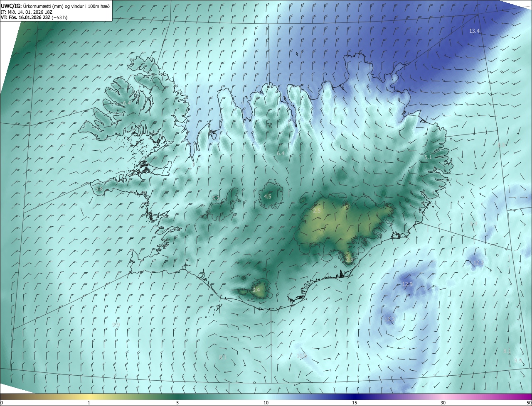Viewport: 532px width, 406px height.
Task: Select the 5.2 value label
Action: pyautogui.click(x=216, y=198)
